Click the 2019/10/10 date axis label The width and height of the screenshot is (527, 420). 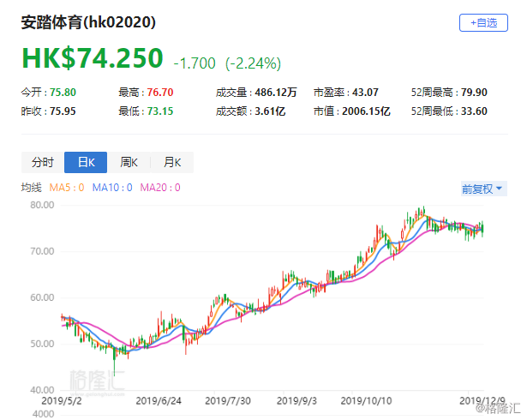[x=367, y=401]
